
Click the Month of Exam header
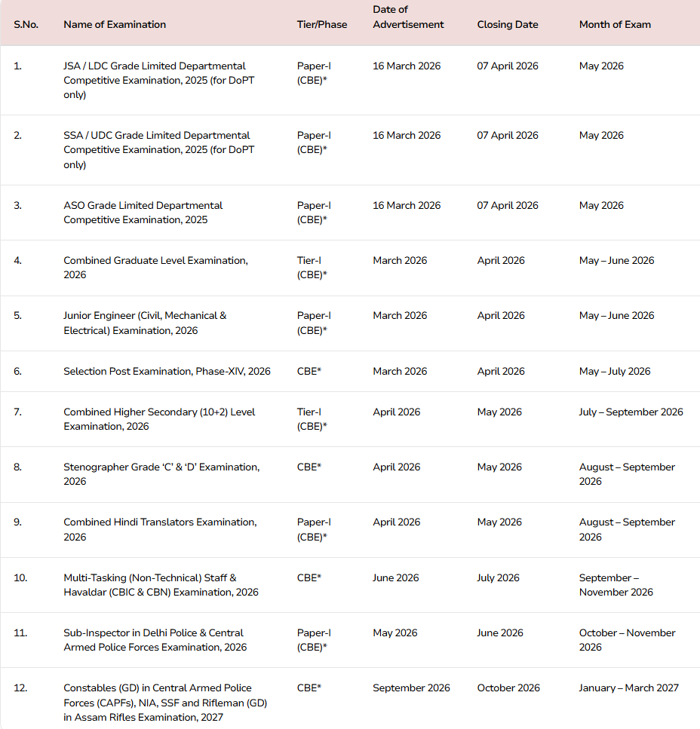coord(615,24)
